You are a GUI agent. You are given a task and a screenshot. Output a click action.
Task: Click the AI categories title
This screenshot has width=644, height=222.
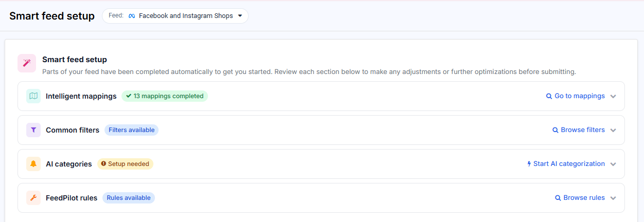tap(69, 164)
